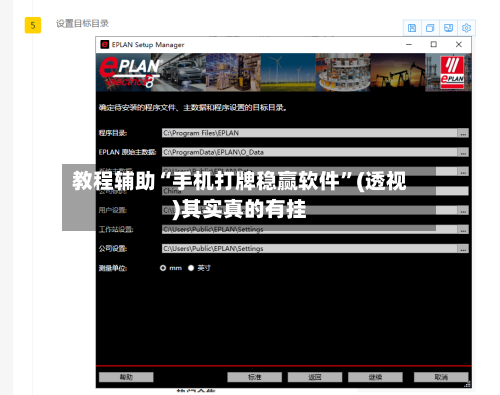Click the 工作站设置 label

[x=116, y=229]
